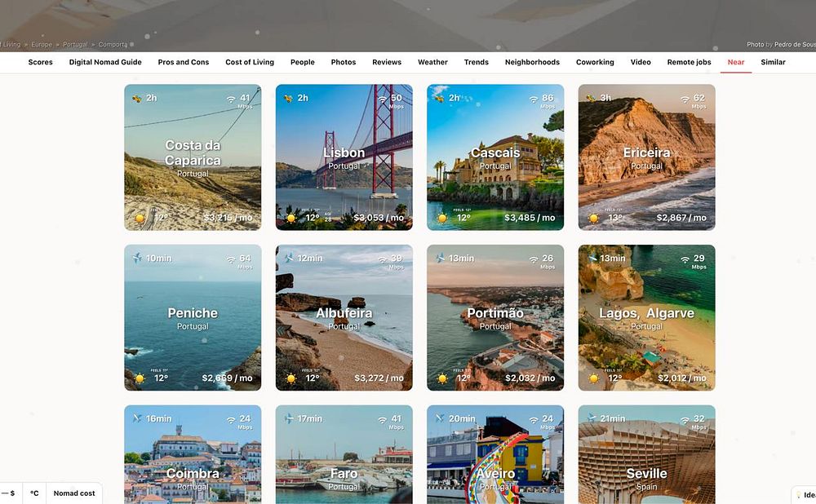Screen dimensions: 816x504
Task: Click the Wi-Fi icon on Faro card
Action: click(383, 420)
